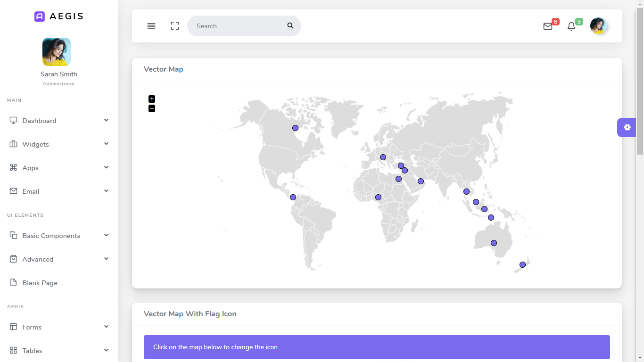Expand the Dashboard menu chevron

106,120
